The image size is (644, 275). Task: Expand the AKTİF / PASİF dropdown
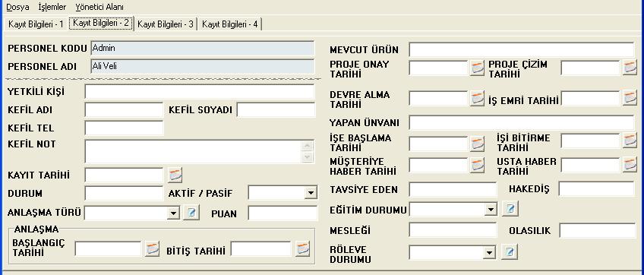pyautogui.click(x=311, y=192)
